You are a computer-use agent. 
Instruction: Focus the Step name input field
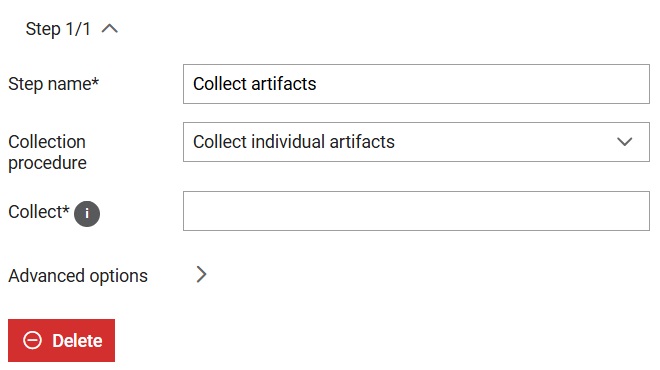coord(416,84)
